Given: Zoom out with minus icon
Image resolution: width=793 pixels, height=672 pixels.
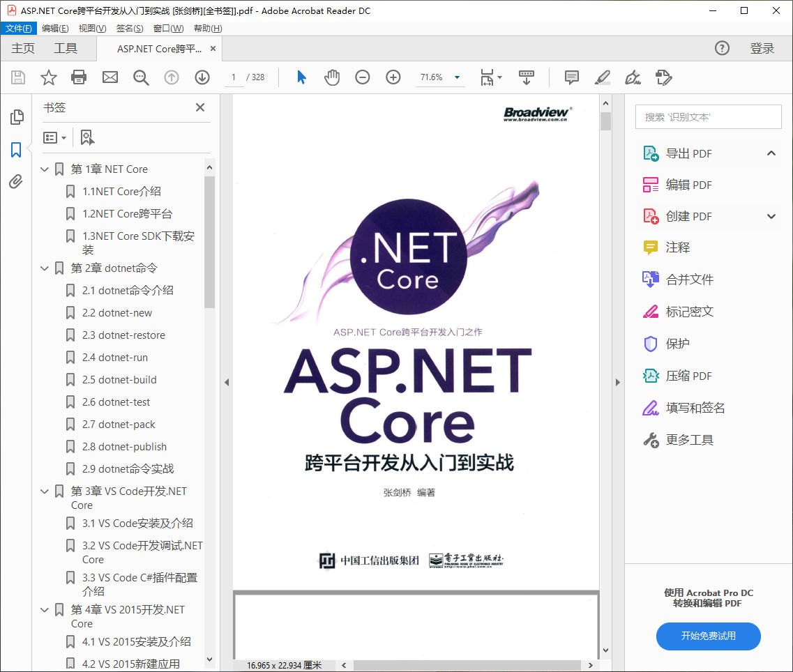Looking at the screenshot, I should click(x=363, y=77).
